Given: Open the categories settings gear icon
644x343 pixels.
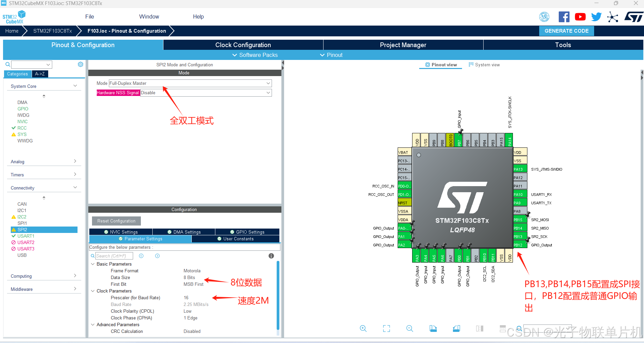Looking at the screenshot, I should (81, 64).
